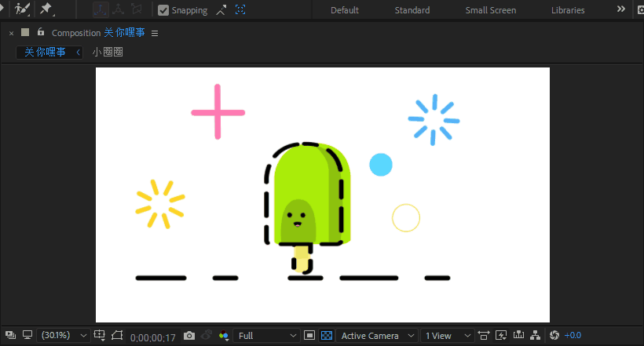Select the pink plus shape in viewer
644x346 pixels.
click(218, 112)
